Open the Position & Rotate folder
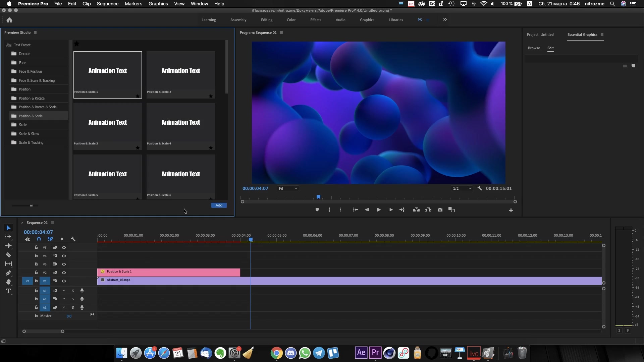Viewport: 644px width, 362px height. (x=39, y=98)
